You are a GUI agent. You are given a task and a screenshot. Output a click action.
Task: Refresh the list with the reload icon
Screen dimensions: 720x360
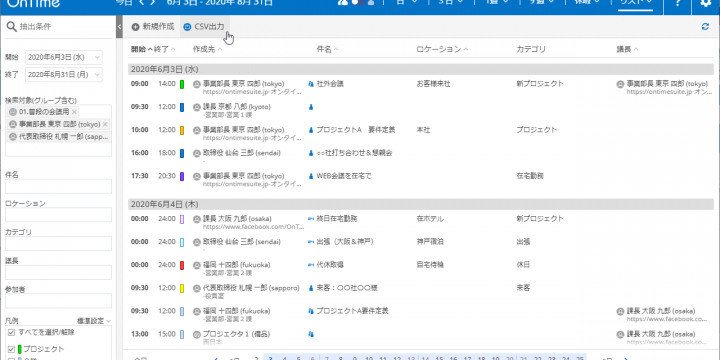[705, 27]
